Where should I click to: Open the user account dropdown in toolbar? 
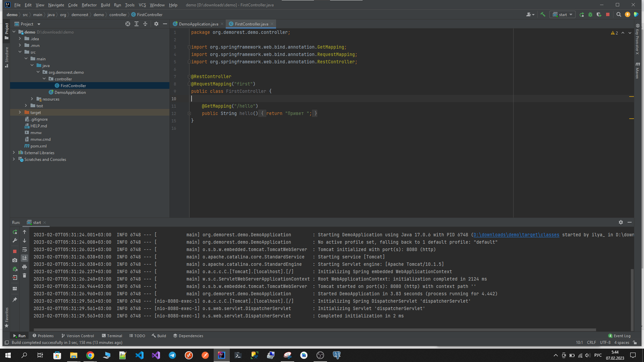pyautogui.click(x=530, y=14)
